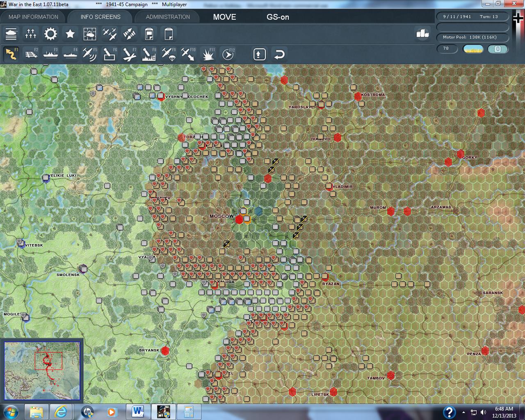Click the up-arrow box toolbar button

click(260, 54)
